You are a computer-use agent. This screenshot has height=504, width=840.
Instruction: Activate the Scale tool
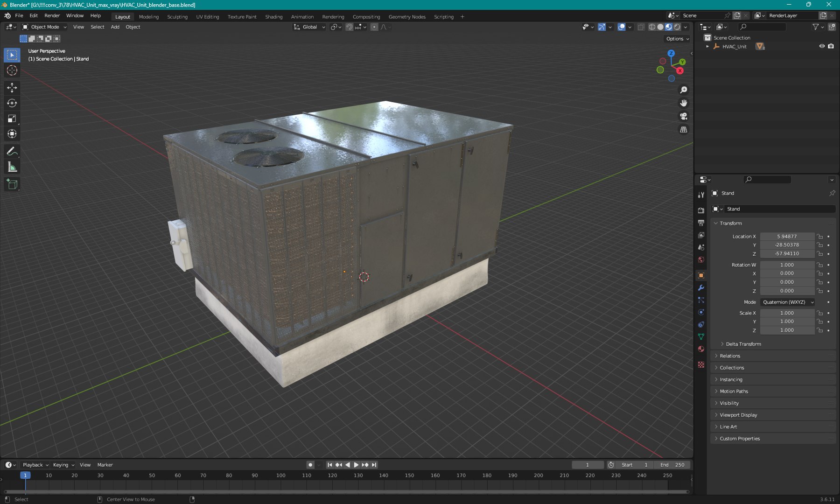[12, 119]
